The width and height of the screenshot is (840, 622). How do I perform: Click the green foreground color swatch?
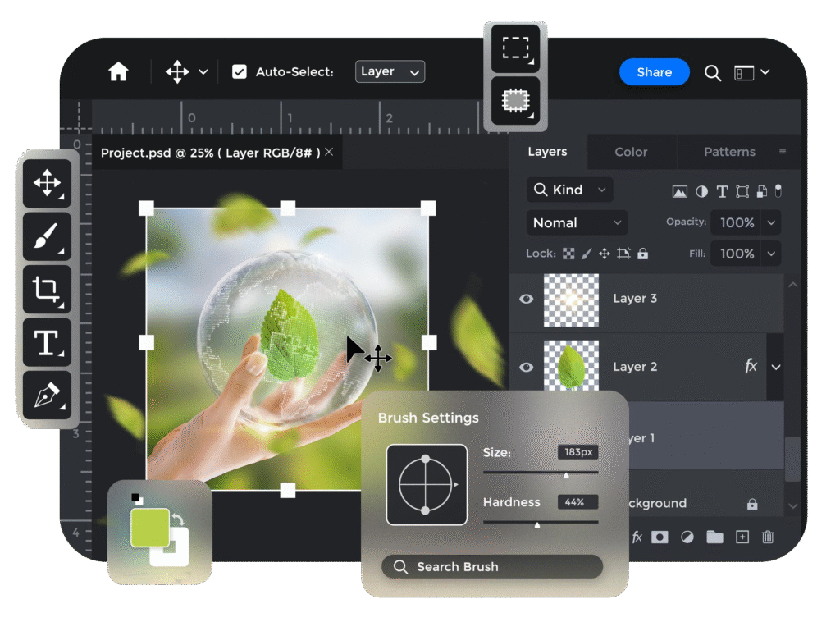click(149, 528)
